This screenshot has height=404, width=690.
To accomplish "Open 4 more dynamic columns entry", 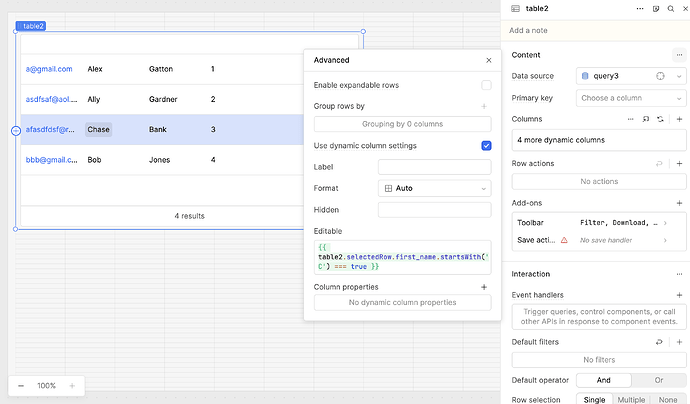I will click(x=598, y=140).
